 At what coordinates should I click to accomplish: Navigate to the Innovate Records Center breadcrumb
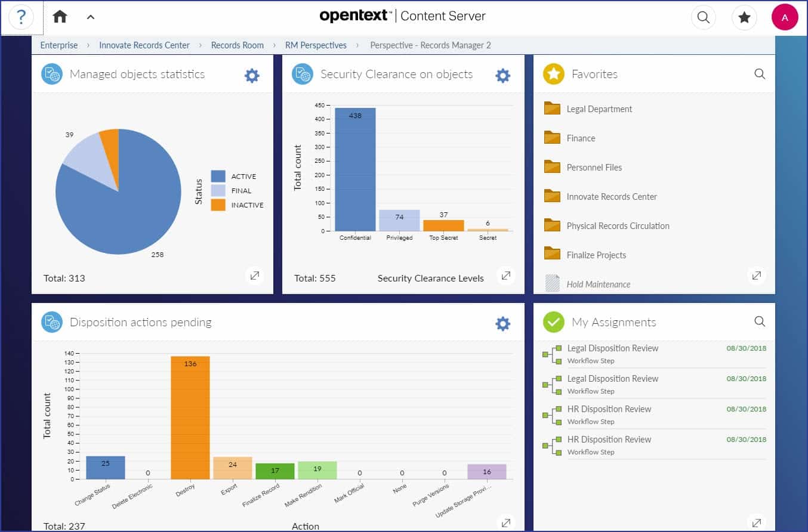(144, 45)
